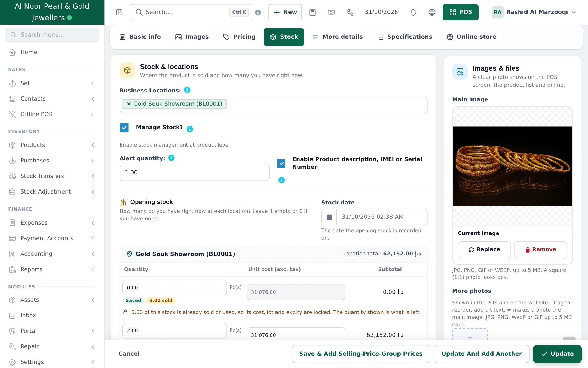
Task: Click the cash register icon in top bar
Action: (x=331, y=12)
